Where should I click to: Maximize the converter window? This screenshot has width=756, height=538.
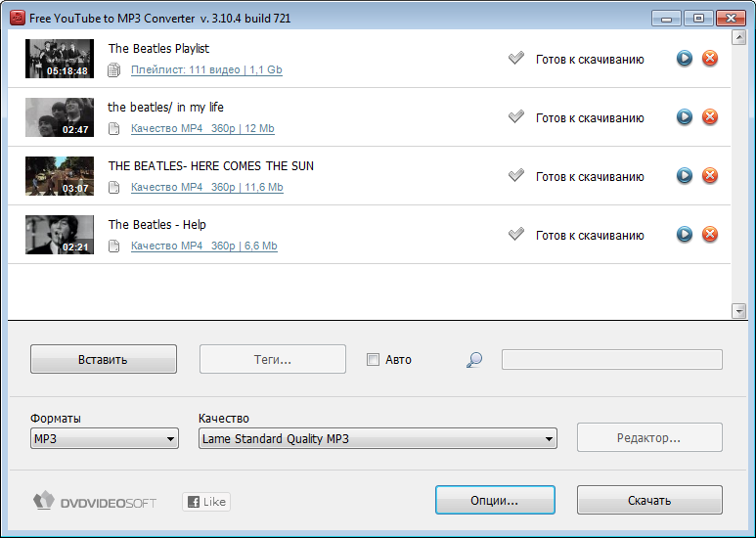[x=698, y=19]
